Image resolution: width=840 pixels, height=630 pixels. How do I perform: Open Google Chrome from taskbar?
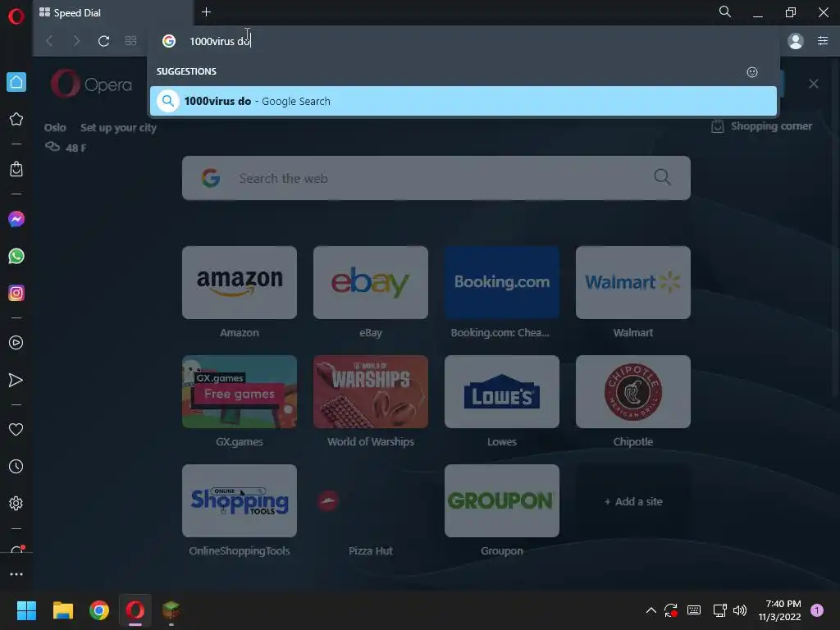tap(99, 610)
